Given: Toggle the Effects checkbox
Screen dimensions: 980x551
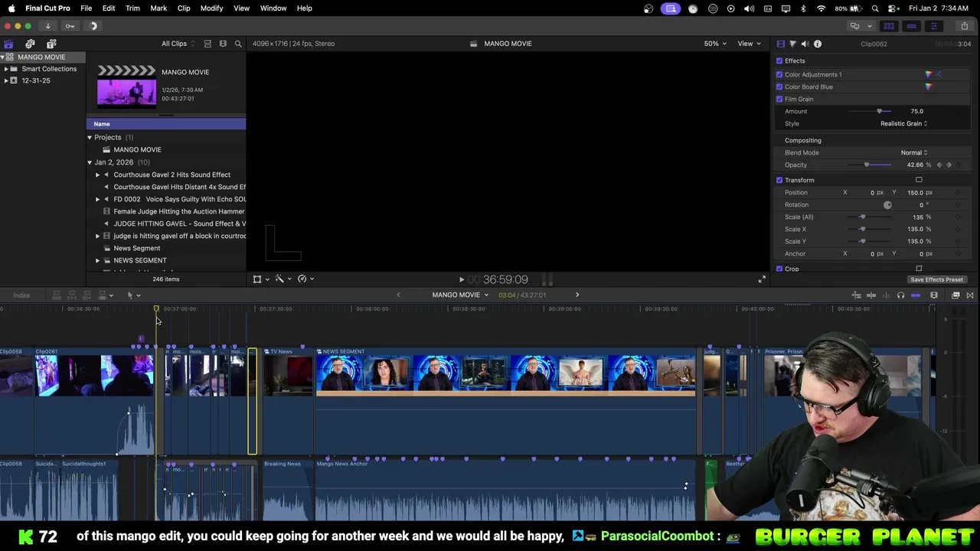Looking at the screenshot, I should (779, 60).
